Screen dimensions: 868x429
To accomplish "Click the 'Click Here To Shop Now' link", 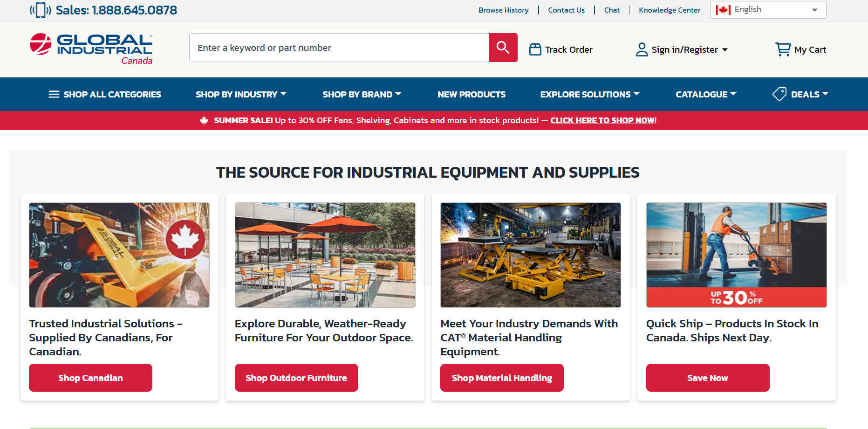I will pyautogui.click(x=603, y=120).
